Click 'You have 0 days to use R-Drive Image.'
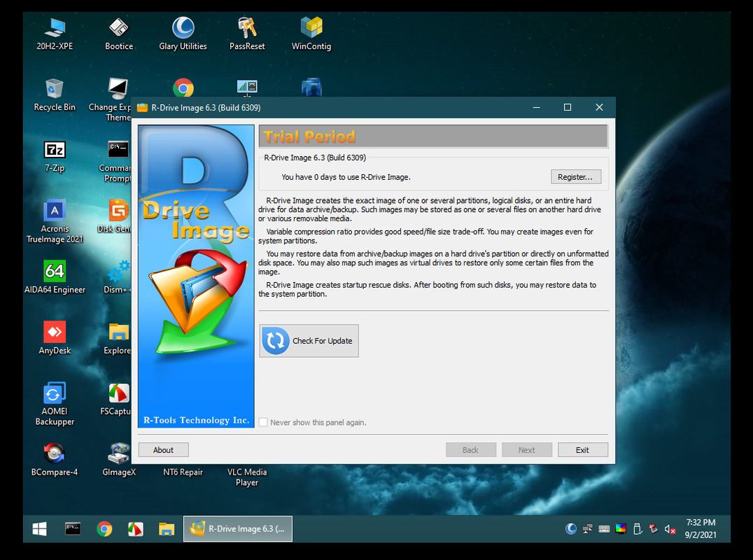 (346, 177)
